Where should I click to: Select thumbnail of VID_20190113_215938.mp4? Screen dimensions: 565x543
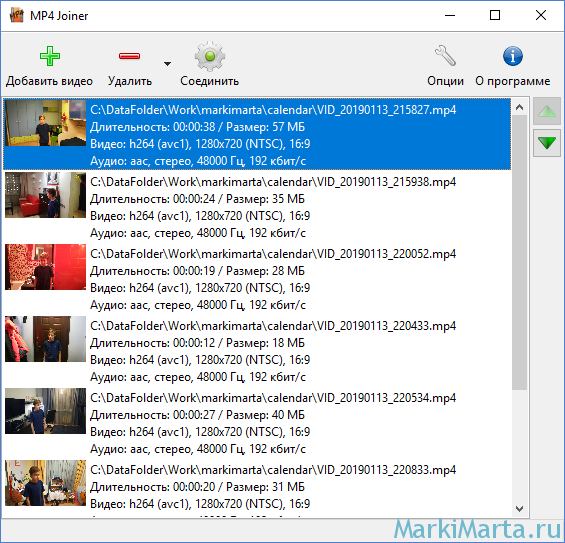45,195
